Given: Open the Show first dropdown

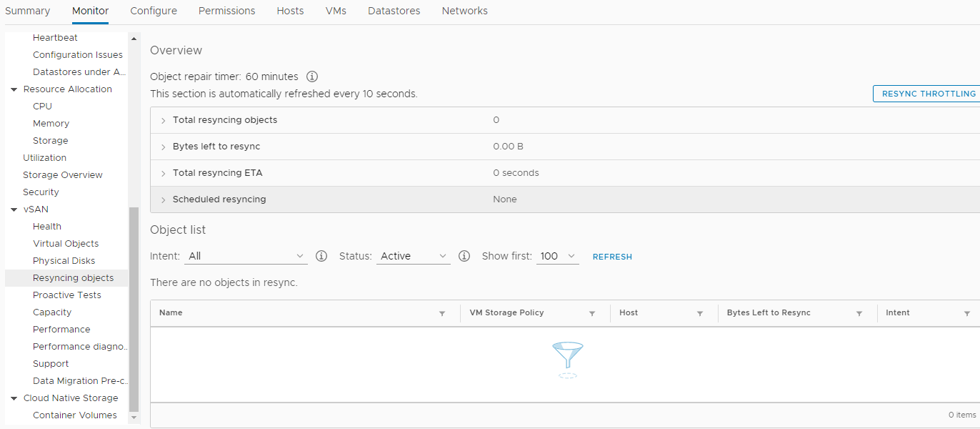Looking at the screenshot, I should click(x=557, y=256).
